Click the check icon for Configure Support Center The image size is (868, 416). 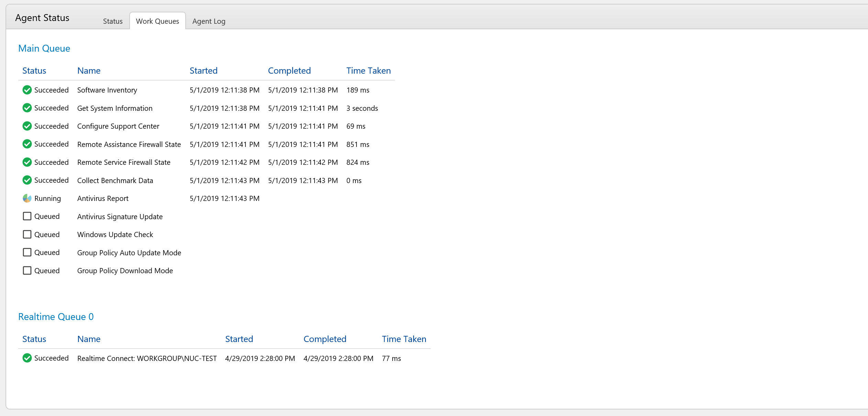point(27,126)
